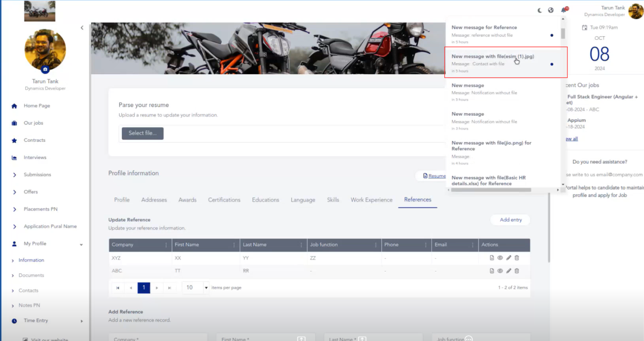This screenshot has height=341, width=644.
Task: Open Phone column menu dots
Action: pos(426,245)
